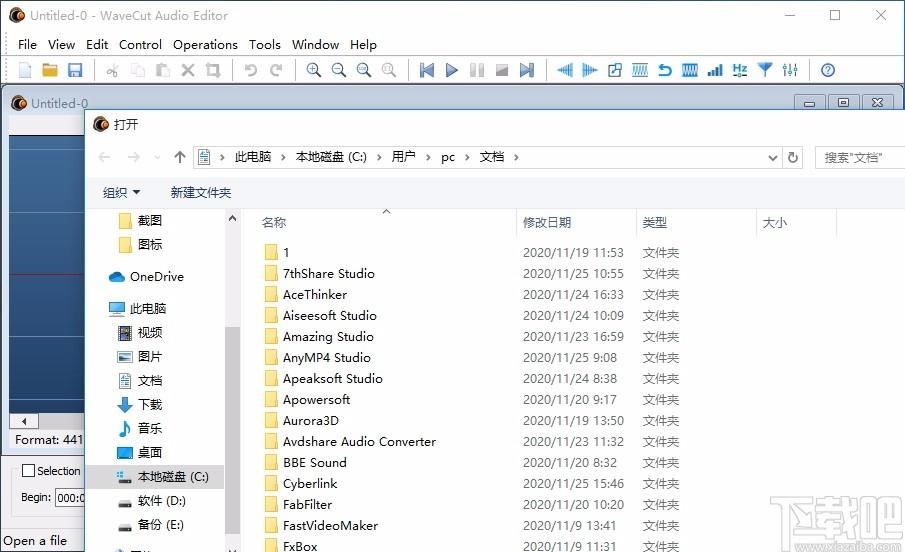Open the Filter funnel icon
905x552 pixels.
(x=765, y=70)
